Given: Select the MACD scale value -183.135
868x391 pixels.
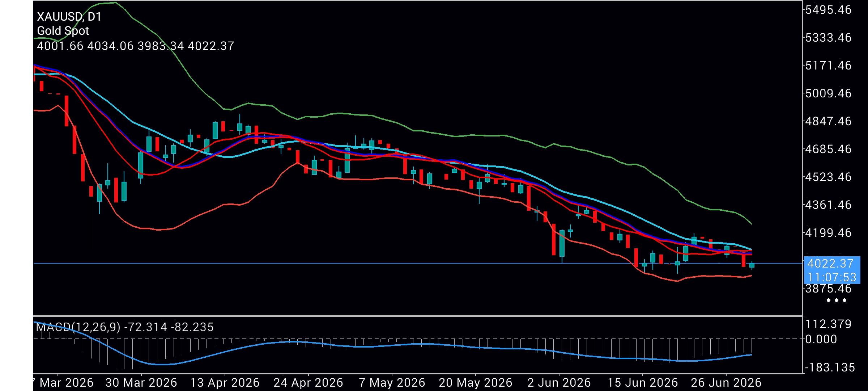Looking at the screenshot, I should (x=830, y=368).
